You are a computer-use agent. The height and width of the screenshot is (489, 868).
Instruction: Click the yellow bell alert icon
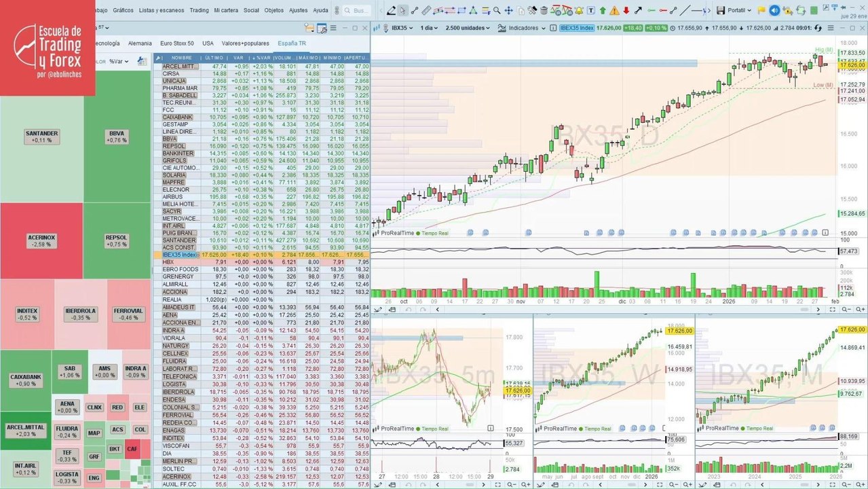coord(579,10)
